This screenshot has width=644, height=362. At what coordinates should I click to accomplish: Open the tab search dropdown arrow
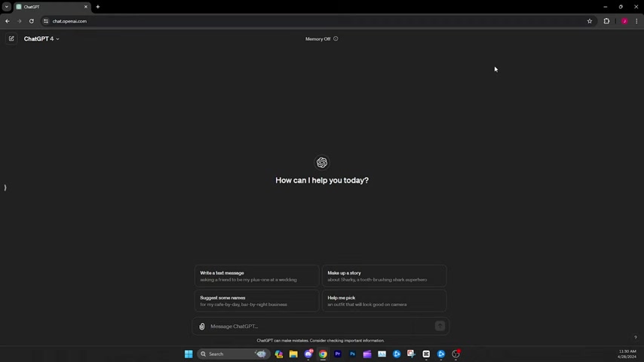[6, 7]
